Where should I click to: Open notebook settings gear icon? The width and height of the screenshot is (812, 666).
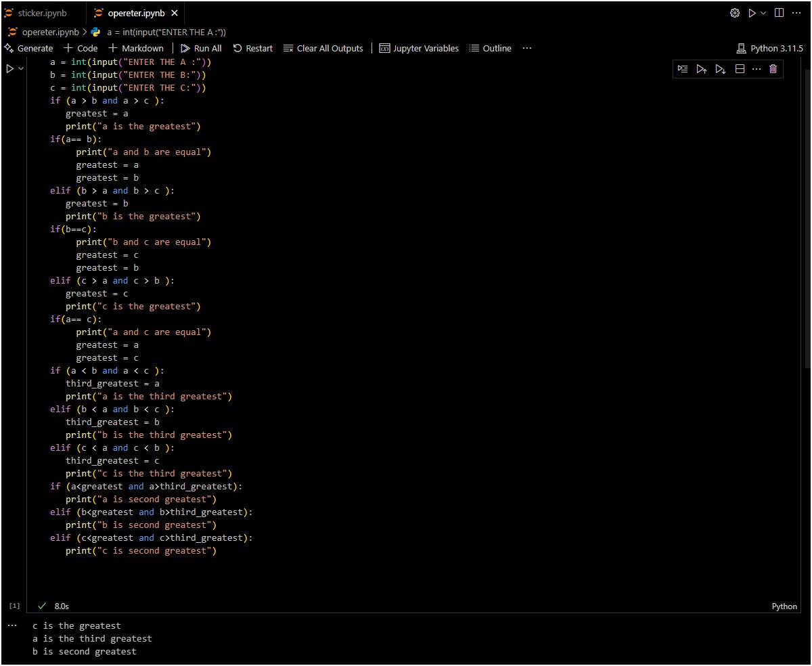(735, 13)
